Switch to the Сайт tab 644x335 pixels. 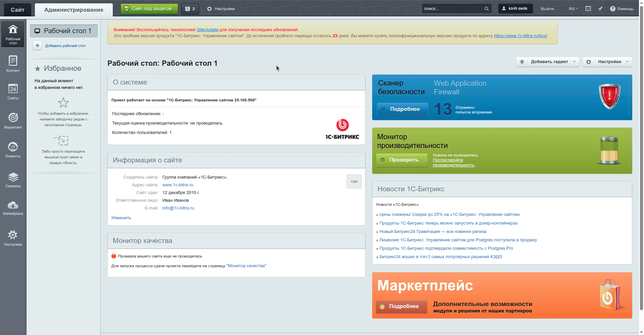pos(17,10)
